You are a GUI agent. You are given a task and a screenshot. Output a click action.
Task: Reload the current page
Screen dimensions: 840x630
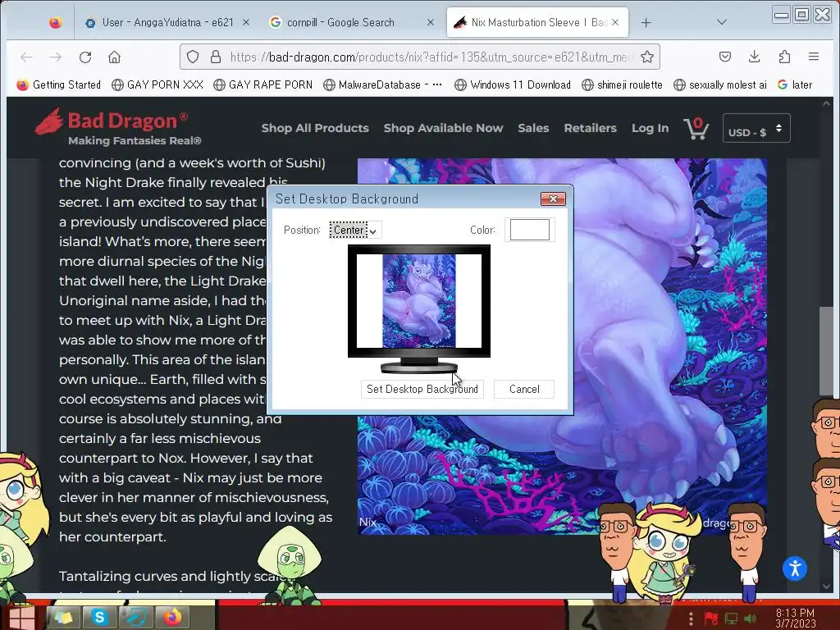pyautogui.click(x=85, y=57)
